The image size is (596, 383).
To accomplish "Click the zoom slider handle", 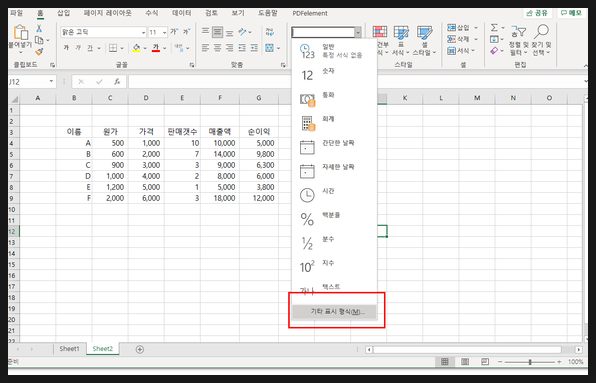I will pyautogui.click(x=529, y=362).
